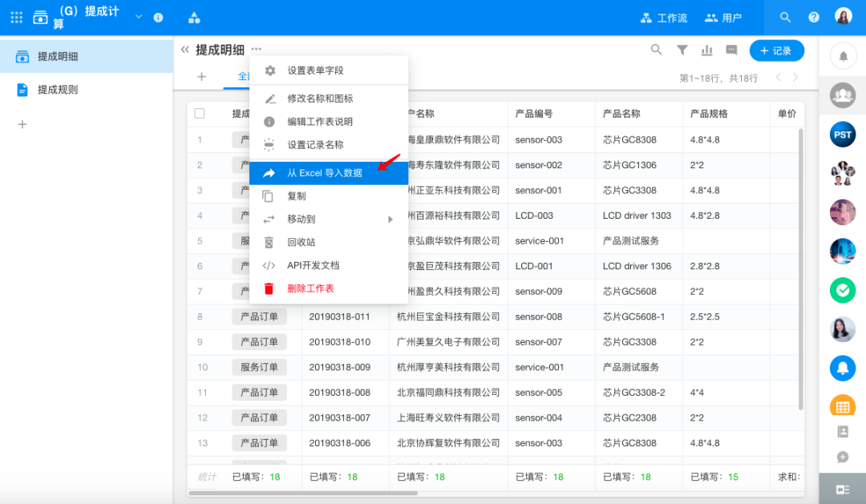
Task: Add a new view with plus icon
Action: tap(201, 77)
